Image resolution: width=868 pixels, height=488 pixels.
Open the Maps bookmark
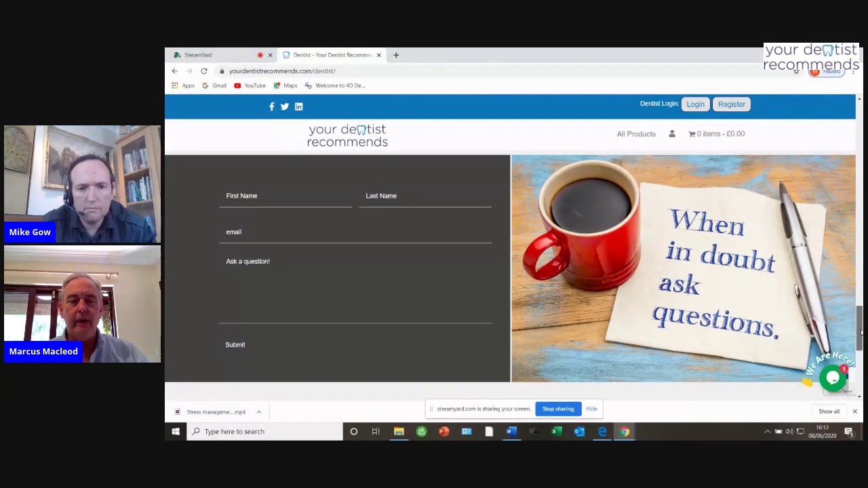click(x=285, y=85)
